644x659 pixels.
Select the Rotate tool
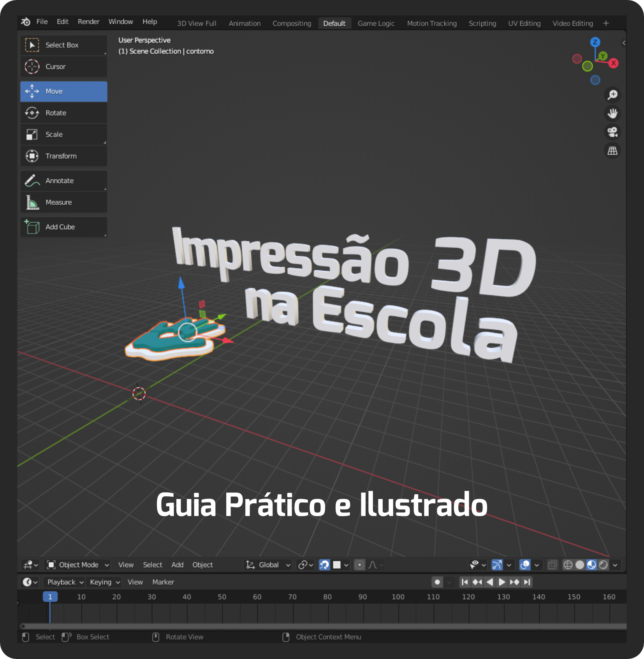[x=63, y=113]
